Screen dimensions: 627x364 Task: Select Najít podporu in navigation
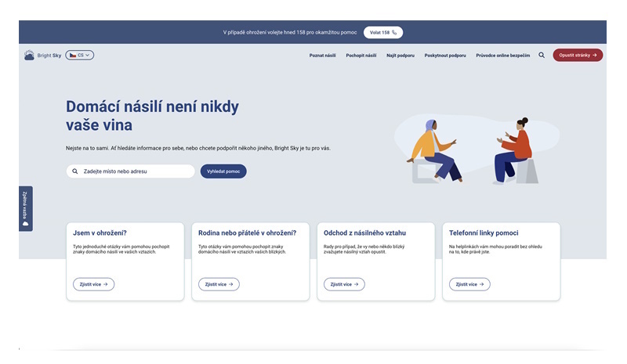point(400,56)
